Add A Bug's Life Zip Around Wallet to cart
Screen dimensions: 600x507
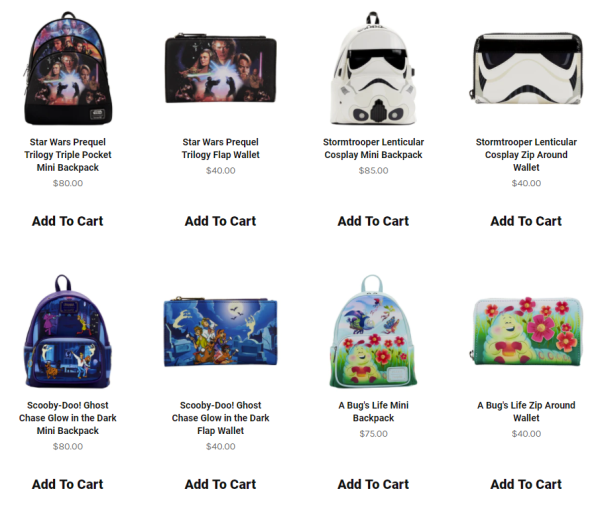526,484
